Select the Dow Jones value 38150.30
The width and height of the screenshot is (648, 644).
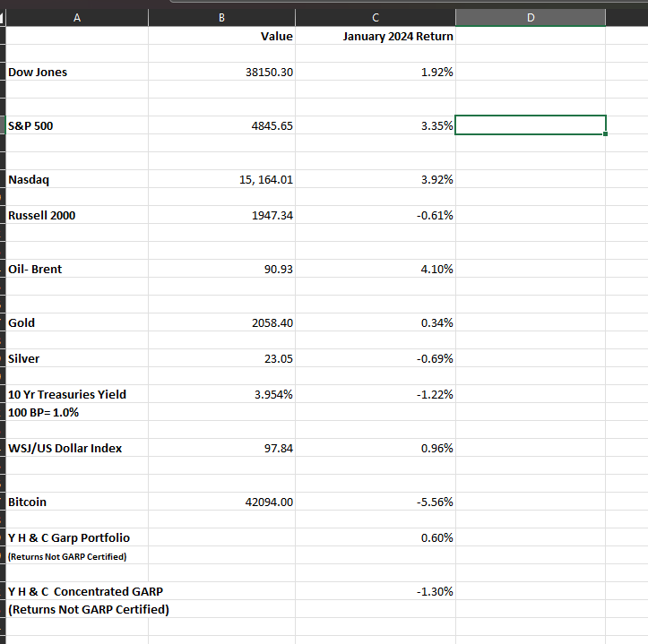[x=222, y=72]
